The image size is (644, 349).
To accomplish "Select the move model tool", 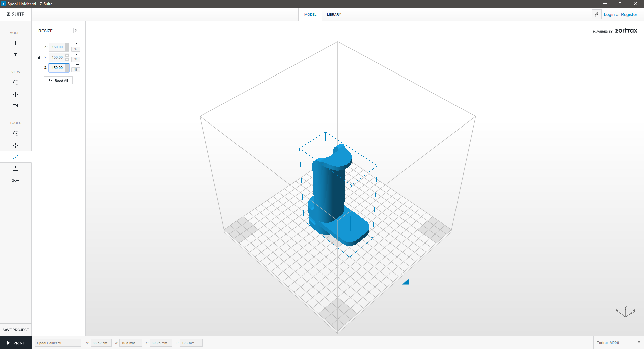I will click(15, 145).
